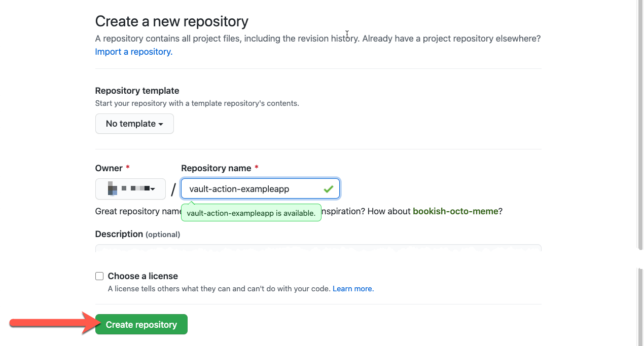This screenshot has width=644, height=346.
Task: Expand the 'No template' template selector
Action: (x=134, y=124)
